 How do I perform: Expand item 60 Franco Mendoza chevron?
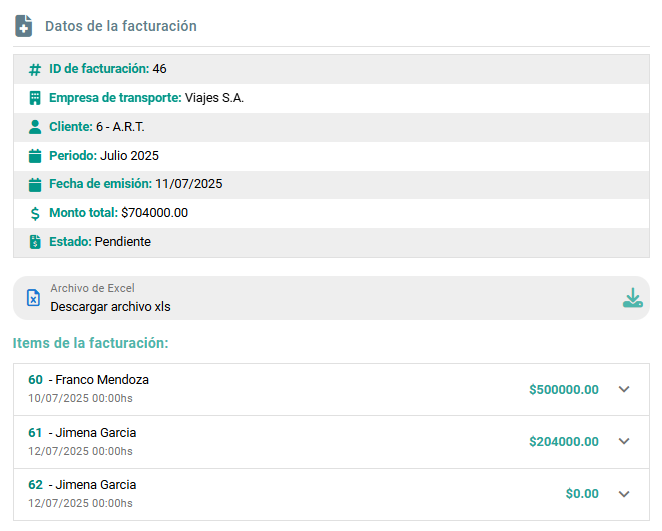tap(624, 389)
